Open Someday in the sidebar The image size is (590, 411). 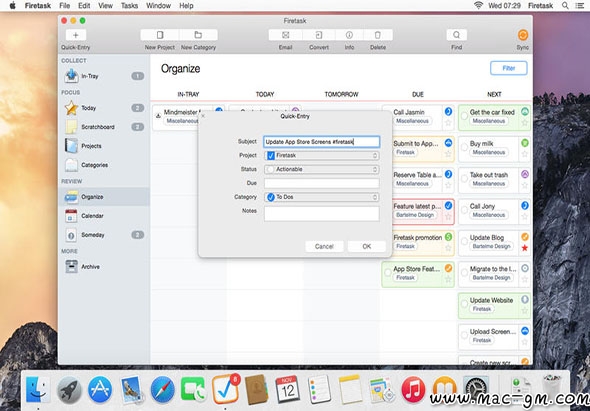pos(103,235)
